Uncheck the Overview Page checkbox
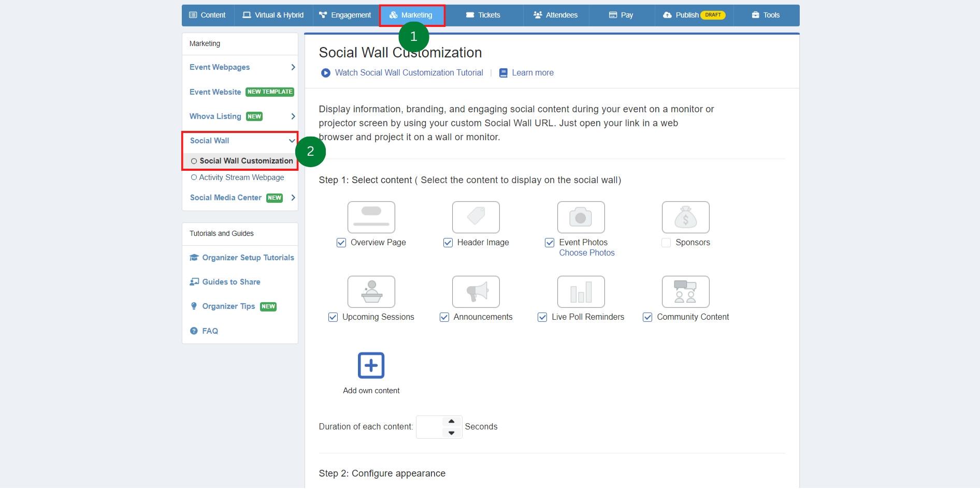The image size is (980, 489). [x=341, y=242]
